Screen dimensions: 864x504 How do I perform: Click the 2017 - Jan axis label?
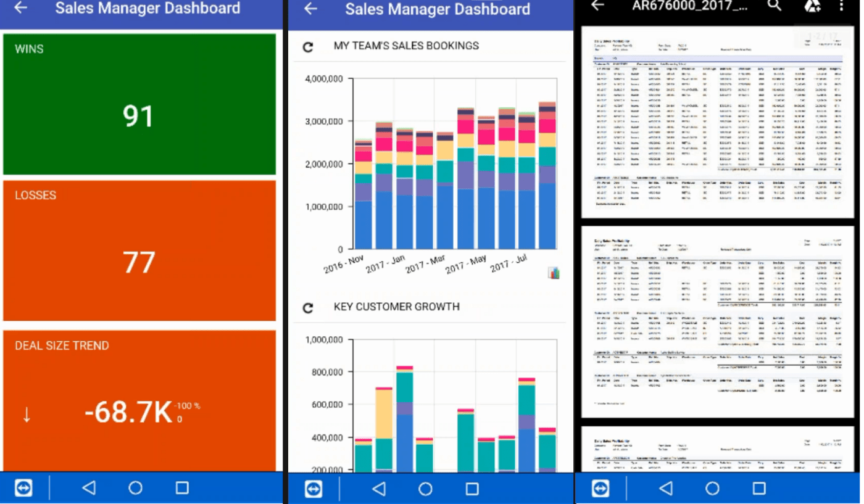click(385, 264)
